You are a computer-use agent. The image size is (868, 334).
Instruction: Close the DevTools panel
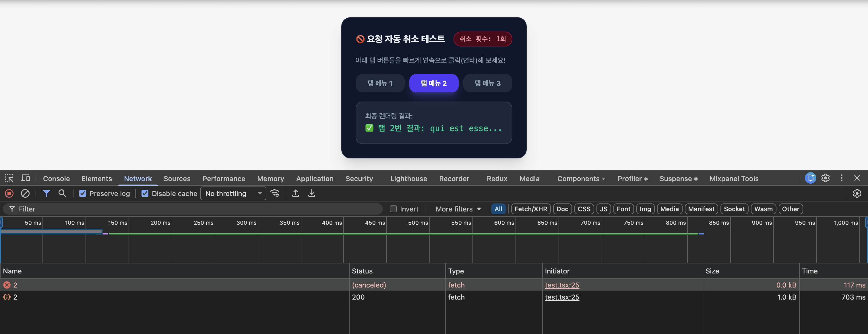[857, 178]
